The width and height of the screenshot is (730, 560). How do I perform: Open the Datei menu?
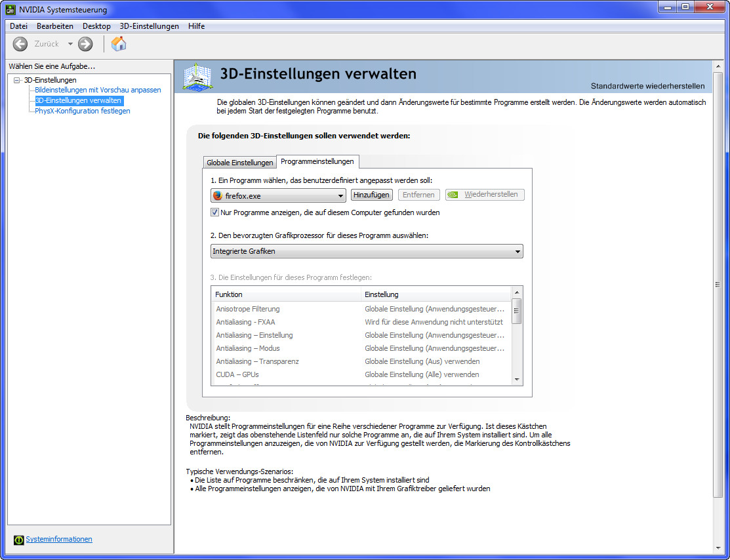pyautogui.click(x=18, y=26)
